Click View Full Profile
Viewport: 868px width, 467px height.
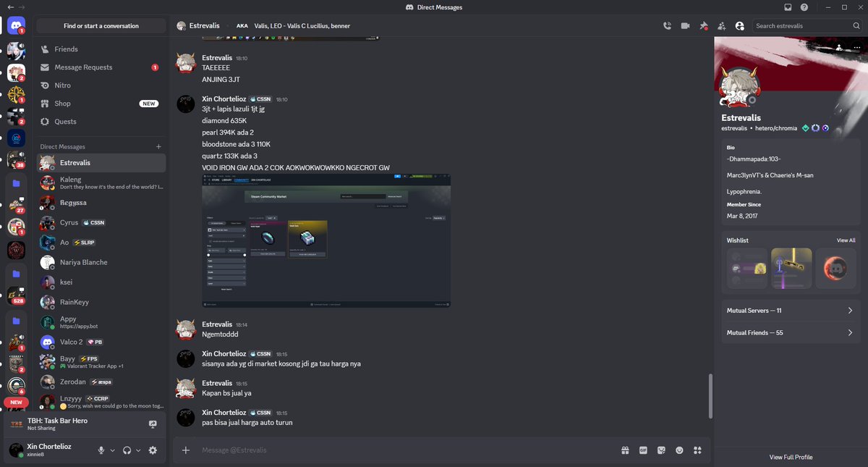coord(791,457)
